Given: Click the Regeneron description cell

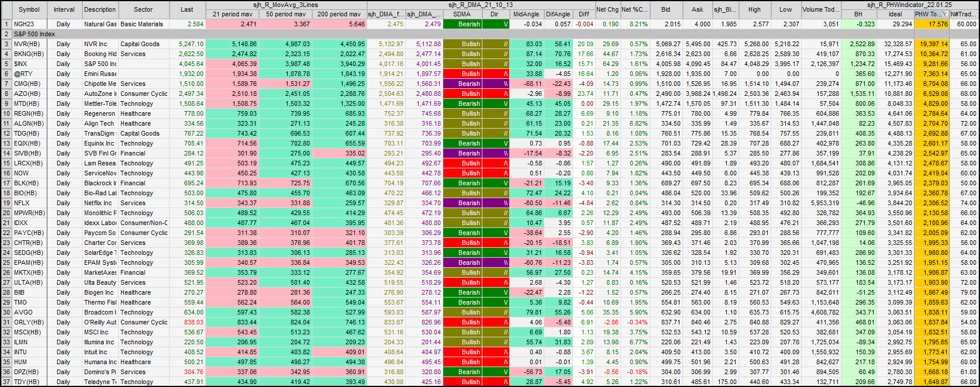Looking at the screenshot, I should click(100, 113).
